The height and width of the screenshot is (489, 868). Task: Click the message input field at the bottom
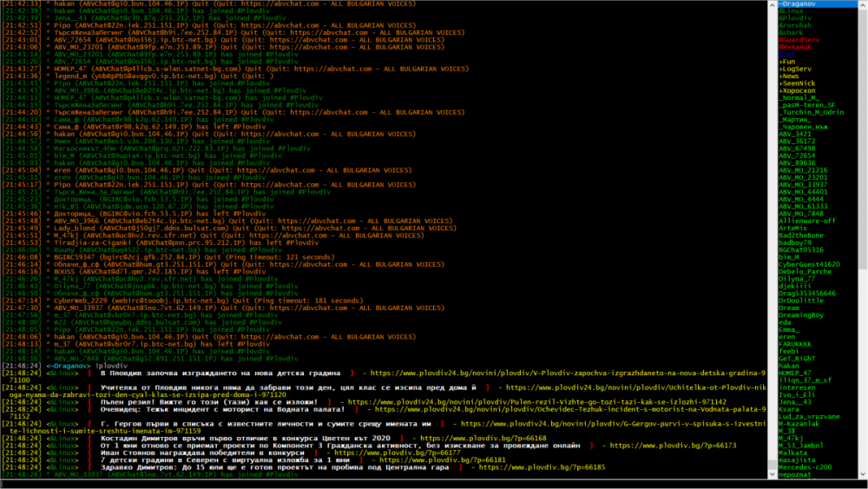pyautogui.click(x=382, y=484)
